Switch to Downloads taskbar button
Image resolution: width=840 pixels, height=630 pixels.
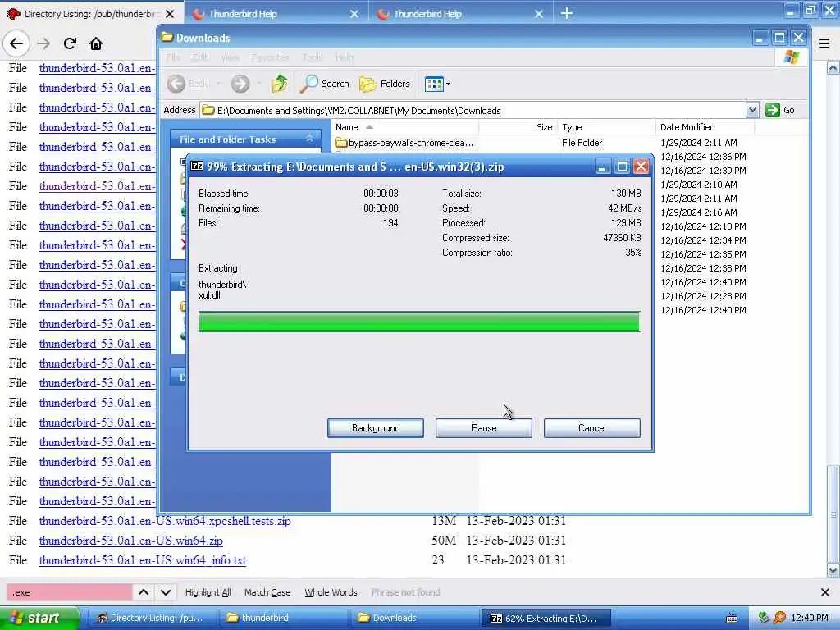pyautogui.click(x=414, y=618)
